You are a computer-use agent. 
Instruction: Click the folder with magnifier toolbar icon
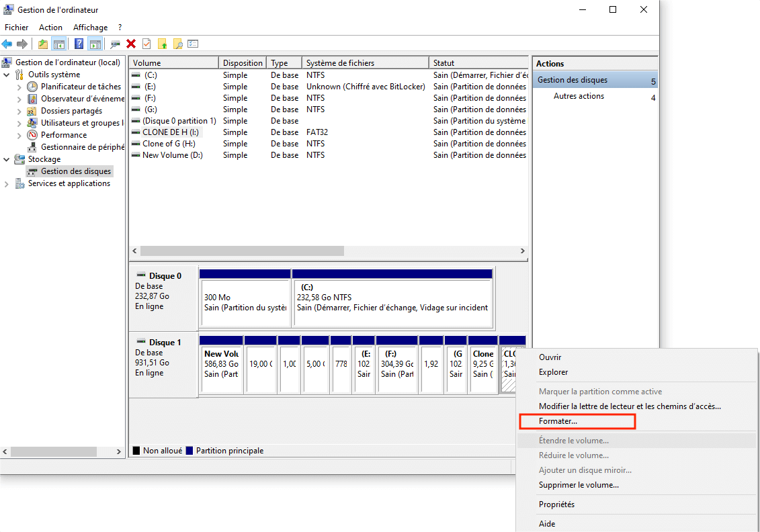[x=177, y=44]
